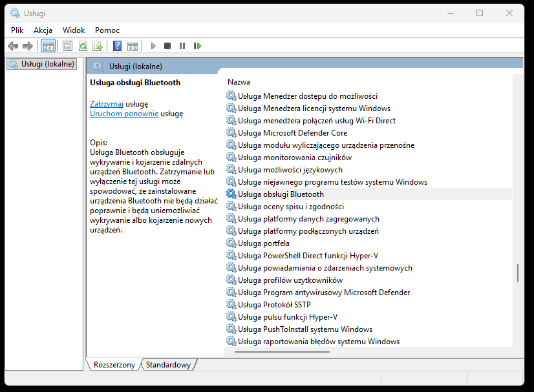Open the Widok menu
534x392 pixels.
coord(74,30)
